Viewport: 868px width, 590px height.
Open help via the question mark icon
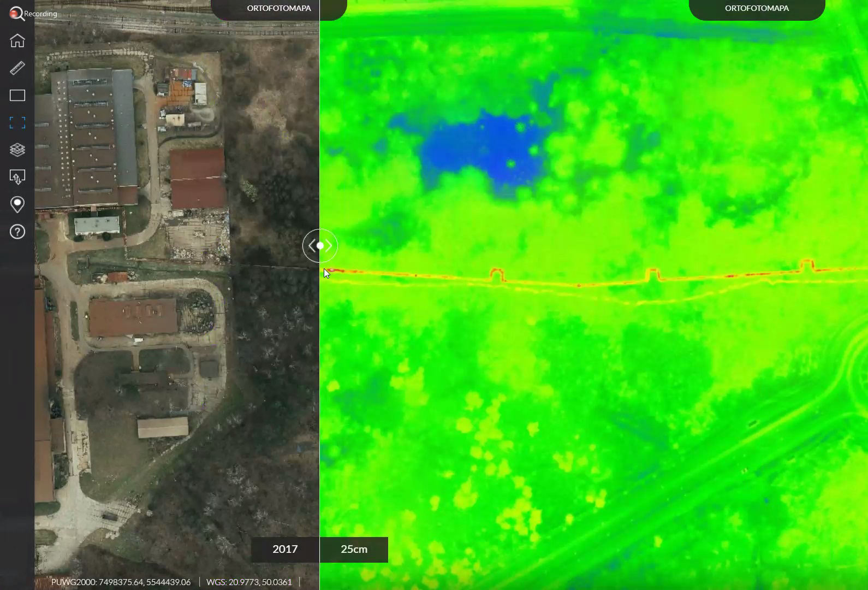coord(17,232)
